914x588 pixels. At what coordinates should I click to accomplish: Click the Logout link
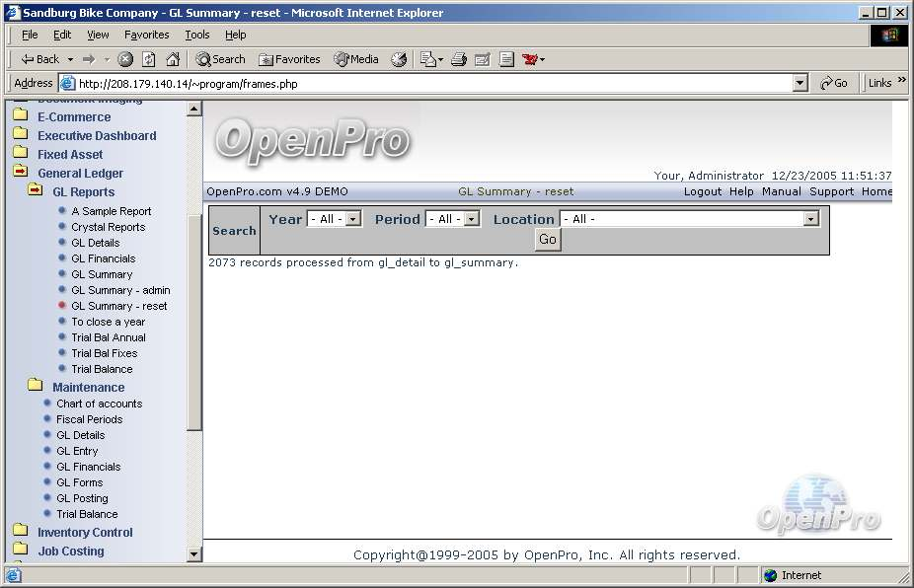(702, 191)
